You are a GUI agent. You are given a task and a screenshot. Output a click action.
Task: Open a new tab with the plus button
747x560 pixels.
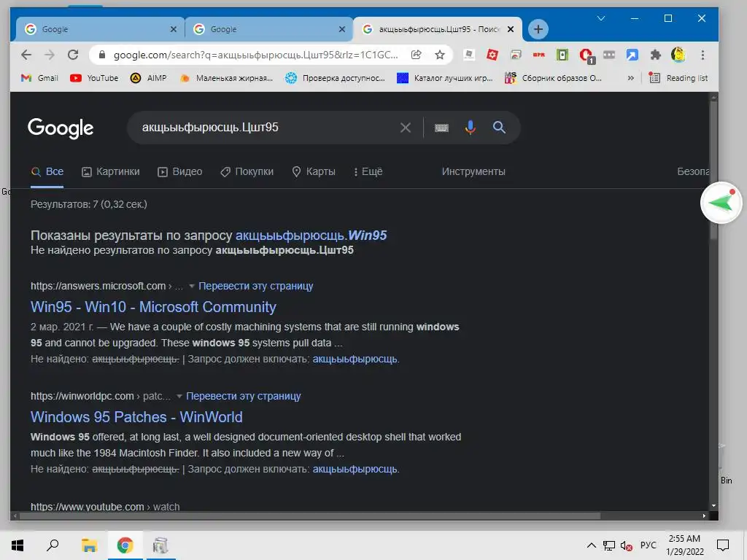tap(538, 29)
